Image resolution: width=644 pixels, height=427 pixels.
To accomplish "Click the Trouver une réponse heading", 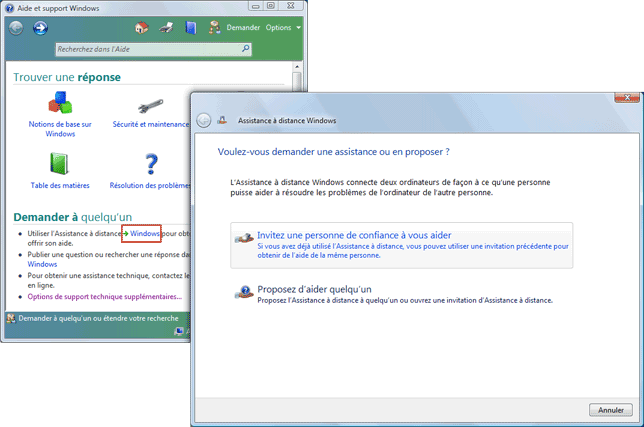I will click(67, 77).
